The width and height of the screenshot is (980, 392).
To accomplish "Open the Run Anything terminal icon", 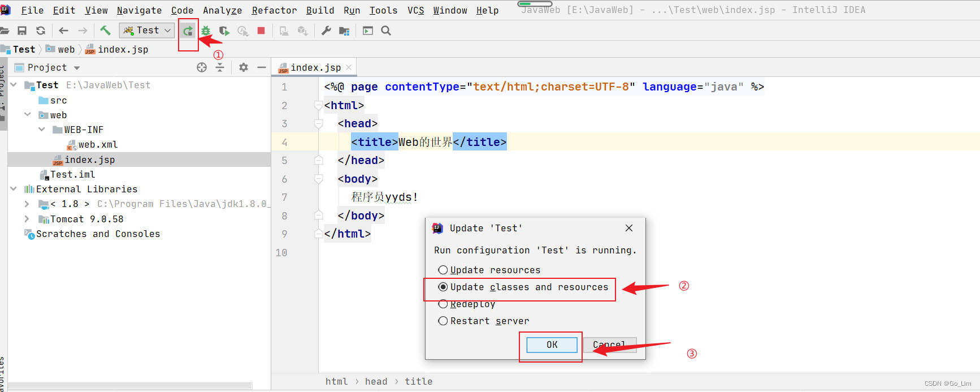I will coord(368,31).
